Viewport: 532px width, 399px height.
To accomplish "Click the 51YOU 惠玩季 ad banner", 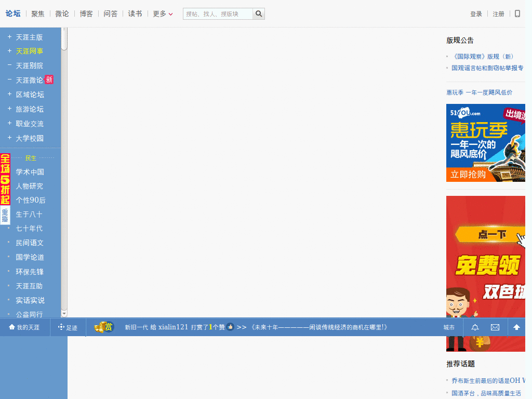I will coord(486,143).
